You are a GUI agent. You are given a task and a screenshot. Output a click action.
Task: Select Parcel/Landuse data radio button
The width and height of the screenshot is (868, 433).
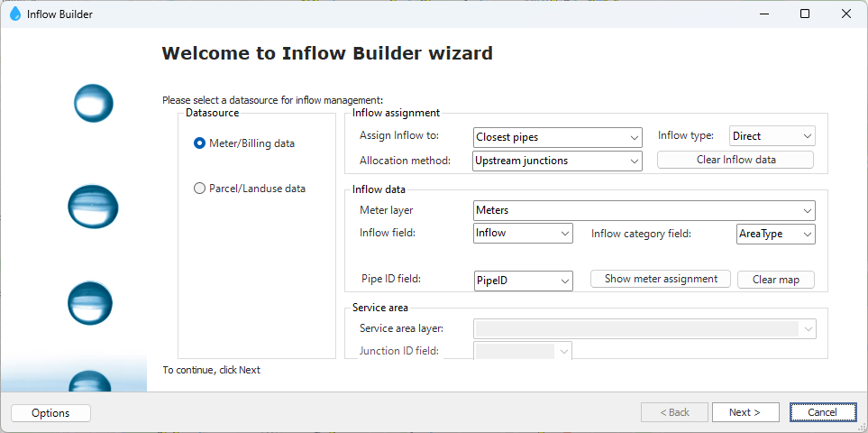point(200,189)
